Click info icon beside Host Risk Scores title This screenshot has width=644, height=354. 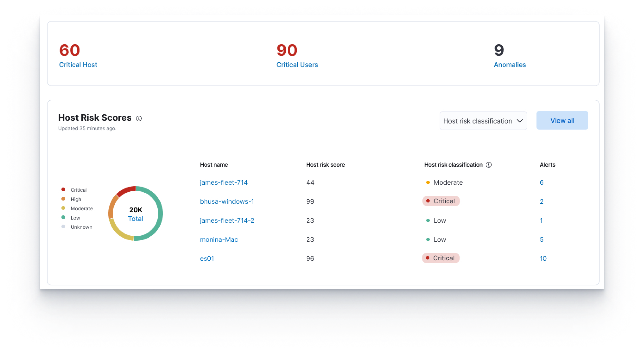pos(139,118)
